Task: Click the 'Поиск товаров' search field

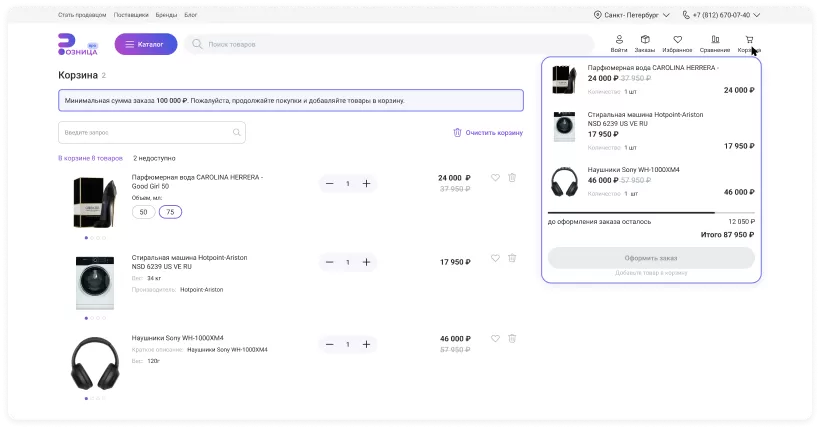Action: [390, 44]
